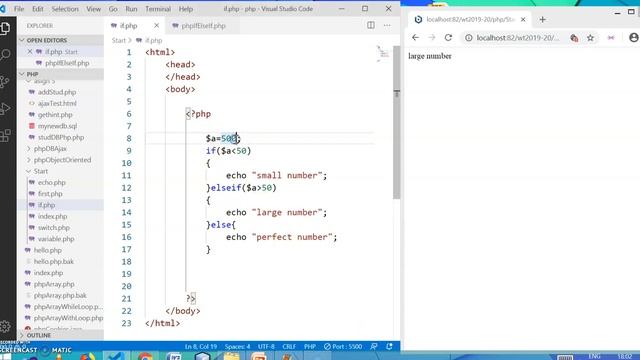Image resolution: width=640 pixels, height=360 pixels.
Task: Reload the localhost page in browser
Action: 448,38
